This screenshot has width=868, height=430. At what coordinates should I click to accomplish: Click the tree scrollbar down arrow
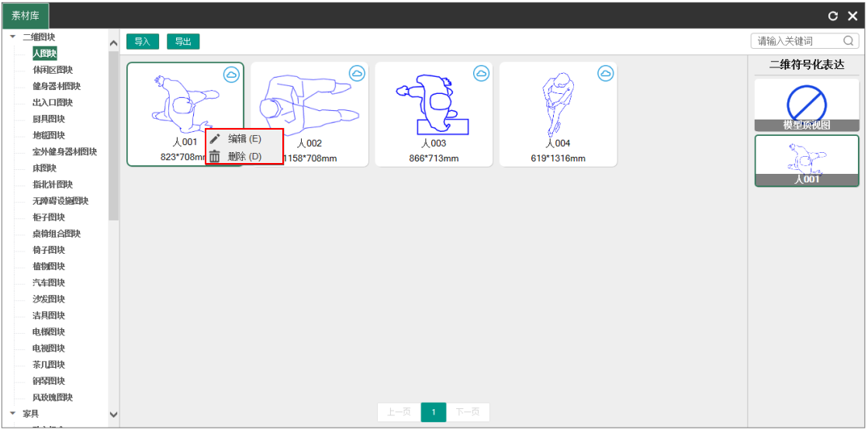(x=113, y=414)
